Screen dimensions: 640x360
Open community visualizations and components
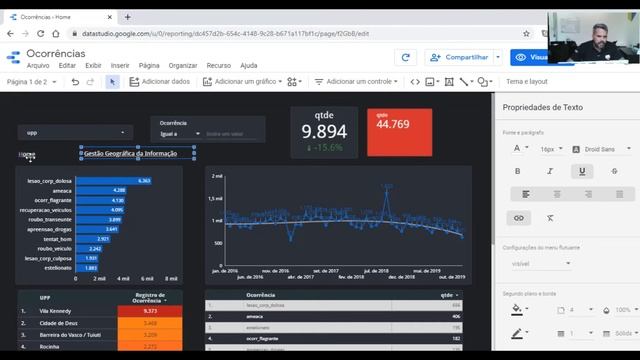[x=294, y=82]
